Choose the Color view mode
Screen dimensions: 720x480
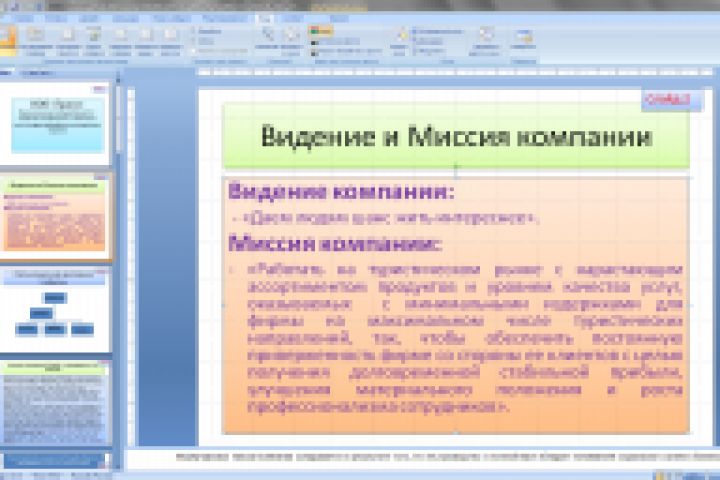pyautogui.click(x=321, y=31)
